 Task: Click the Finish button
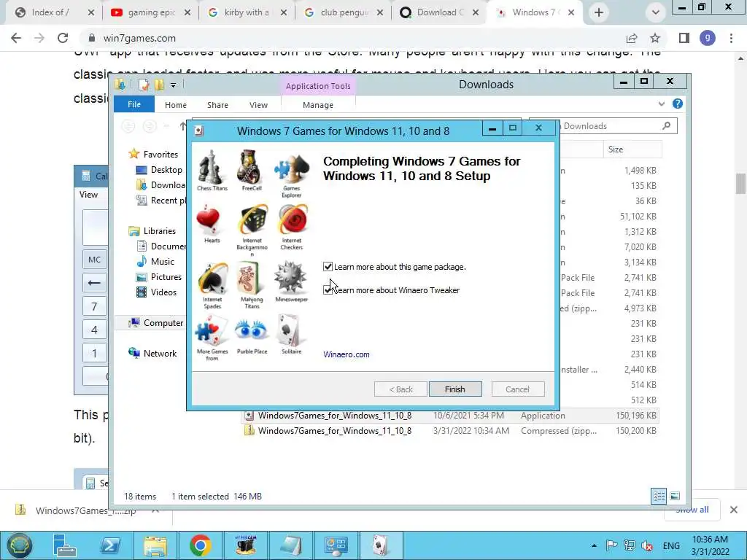(455, 389)
